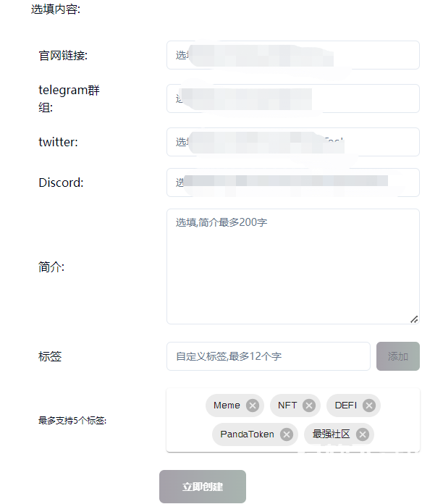443x504 pixels.
Task: Focus the telegram群组 input field
Action: (x=292, y=98)
